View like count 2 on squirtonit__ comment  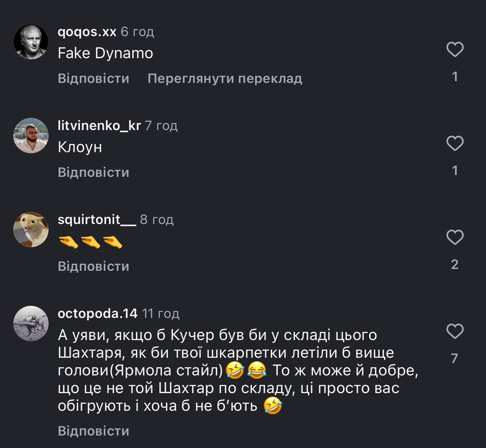point(455,265)
